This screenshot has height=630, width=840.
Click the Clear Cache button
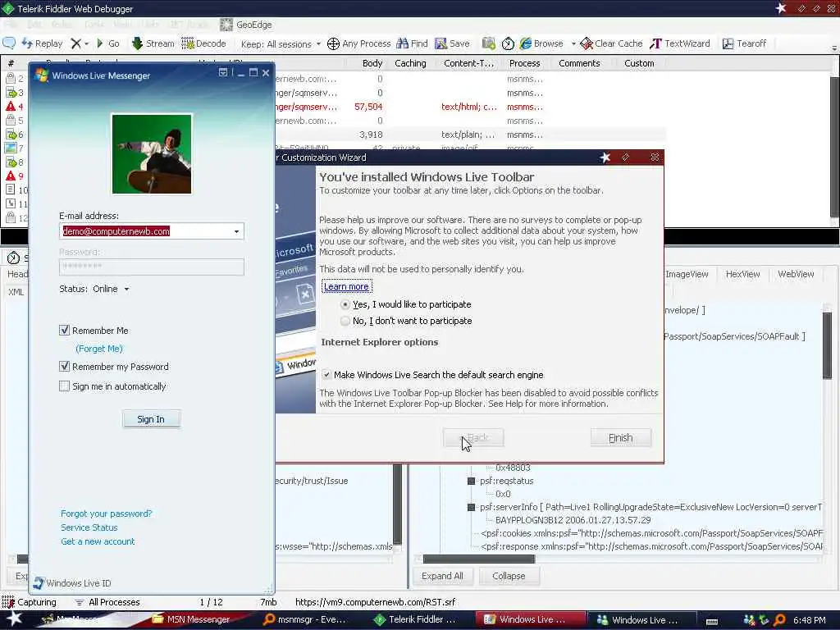point(611,43)
